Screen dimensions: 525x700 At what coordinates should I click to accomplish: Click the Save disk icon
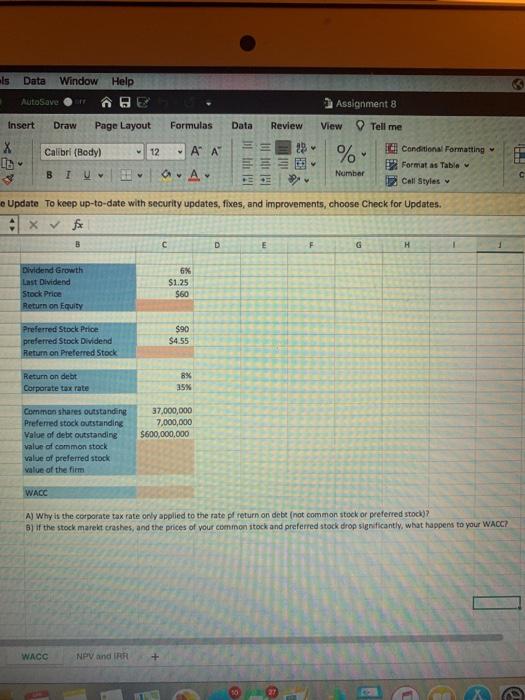tap(125, 103)
